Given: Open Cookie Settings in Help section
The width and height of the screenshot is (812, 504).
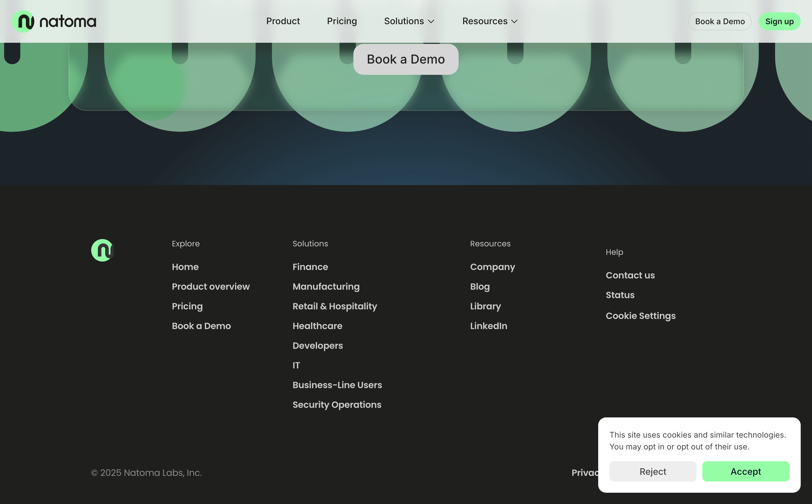Looking at the screenshot, I should coord(640,316).
